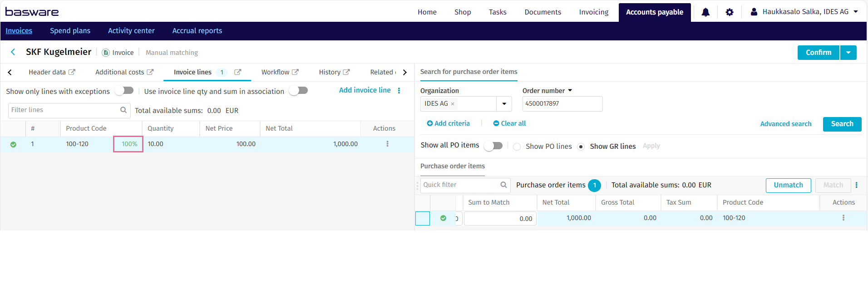Viewport: 868px width, 294px height.
Task: Expand the Order number criteria dropdown
Action: click(570, 91)
